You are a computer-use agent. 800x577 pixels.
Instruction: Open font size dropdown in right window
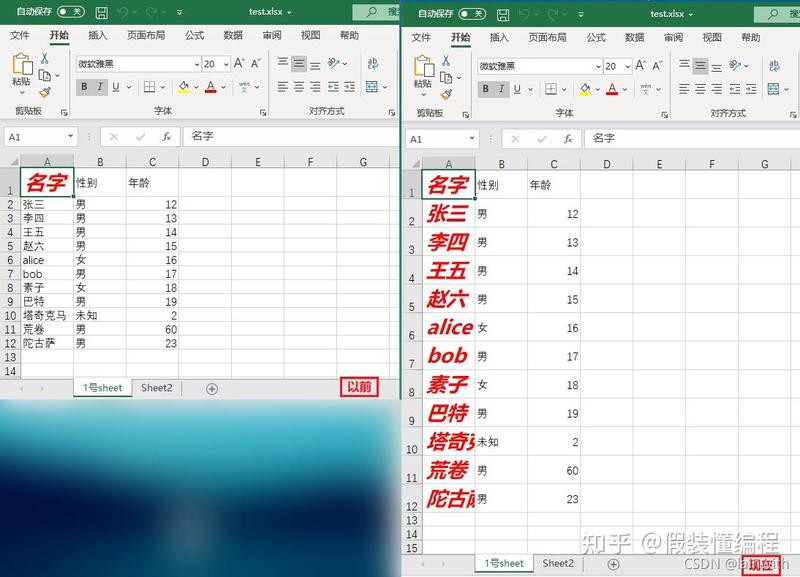coord(628,66)
